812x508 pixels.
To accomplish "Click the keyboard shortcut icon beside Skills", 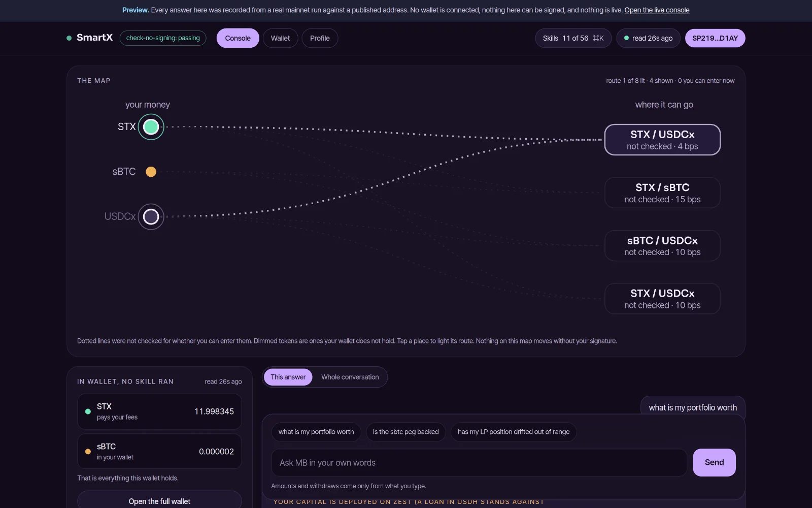I will coord(598,38).
